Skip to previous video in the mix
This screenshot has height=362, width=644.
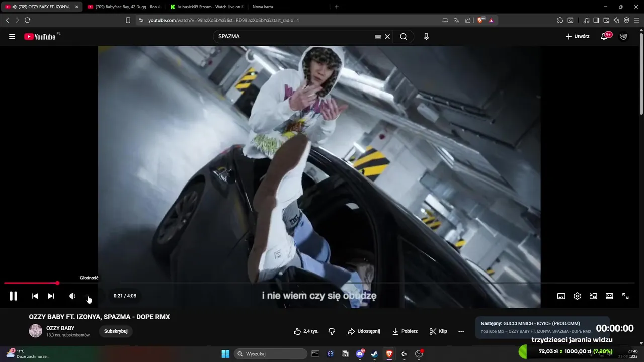click(35, 296)
